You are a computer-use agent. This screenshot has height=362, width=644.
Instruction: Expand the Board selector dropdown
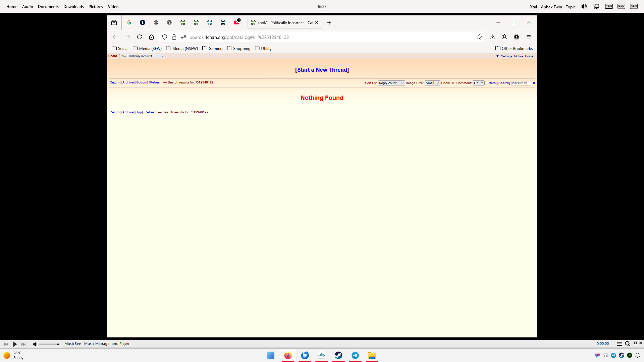click(142, 56)
